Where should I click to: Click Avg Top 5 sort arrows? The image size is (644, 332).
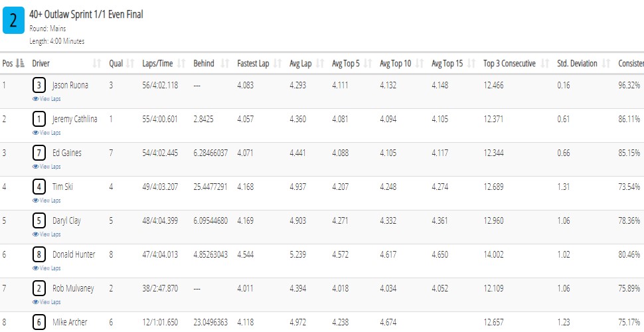(x=368, y=64)
